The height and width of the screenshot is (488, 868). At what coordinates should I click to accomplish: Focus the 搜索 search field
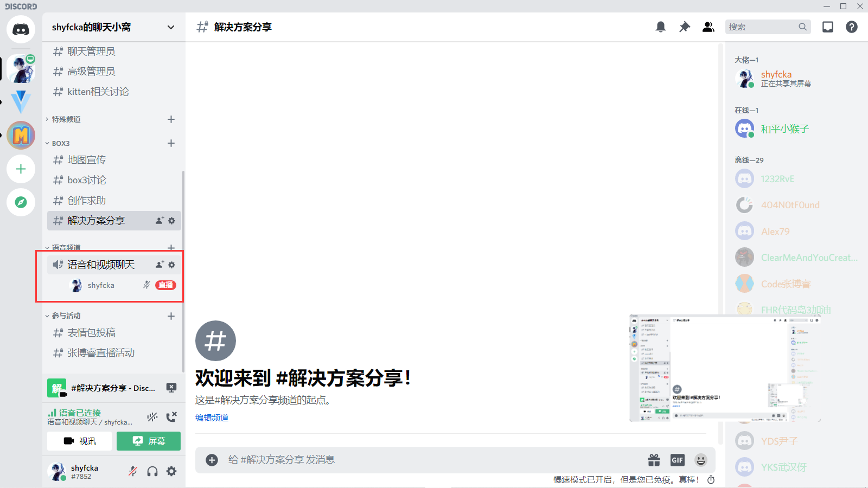click(767, 27)
